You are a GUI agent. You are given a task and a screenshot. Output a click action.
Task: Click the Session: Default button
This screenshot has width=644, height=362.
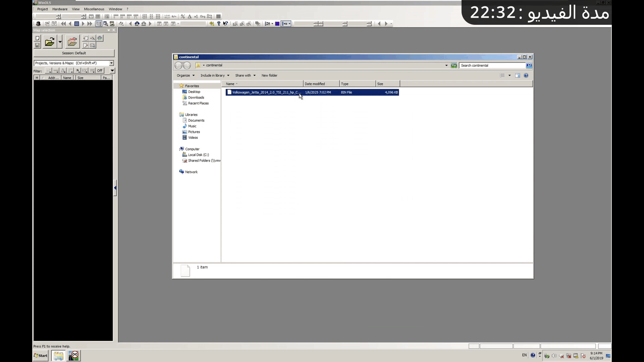tap(74, 53)
